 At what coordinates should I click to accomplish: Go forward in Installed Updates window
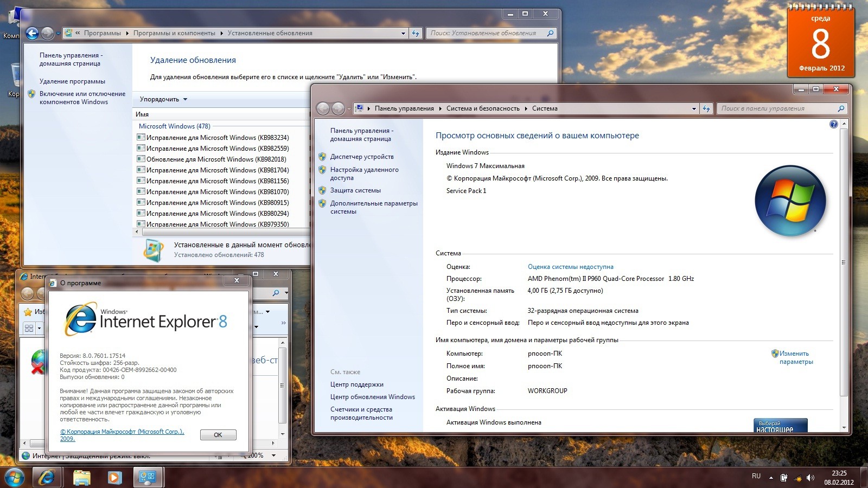click(48, 33)
